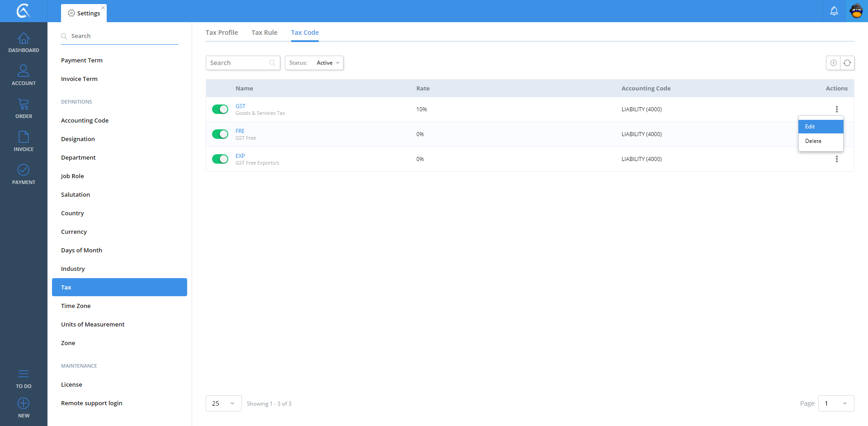Expand the rows per page dropdown

click(x=223, y=403)
